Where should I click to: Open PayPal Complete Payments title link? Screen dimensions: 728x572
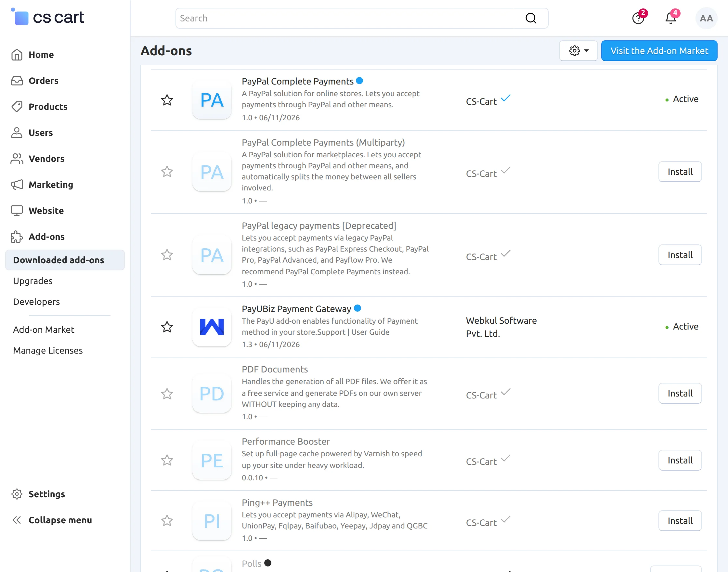[297, 81]
